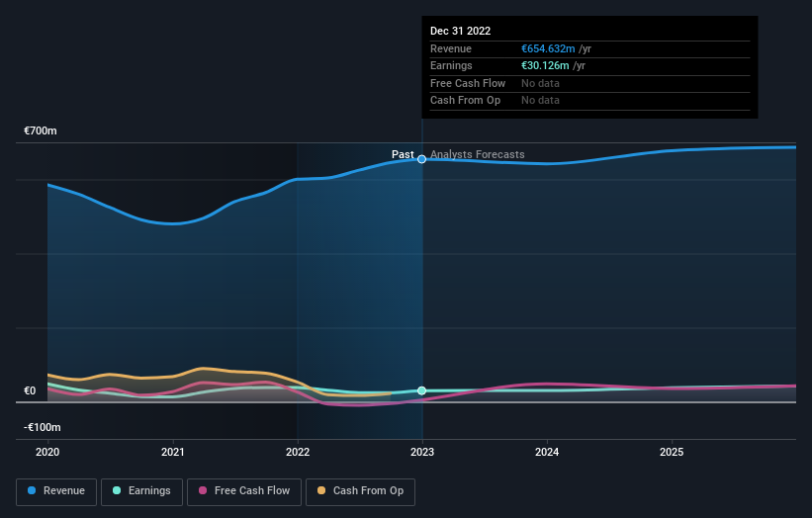
Task: Click the -€100m y-axis label
Action: (x=42, y=427)
